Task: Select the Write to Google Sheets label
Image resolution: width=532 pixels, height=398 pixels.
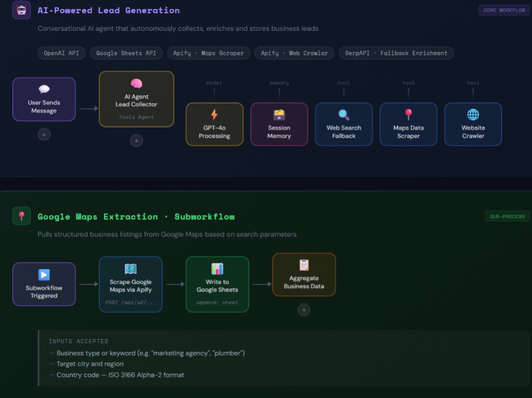Action: (217, 286)
